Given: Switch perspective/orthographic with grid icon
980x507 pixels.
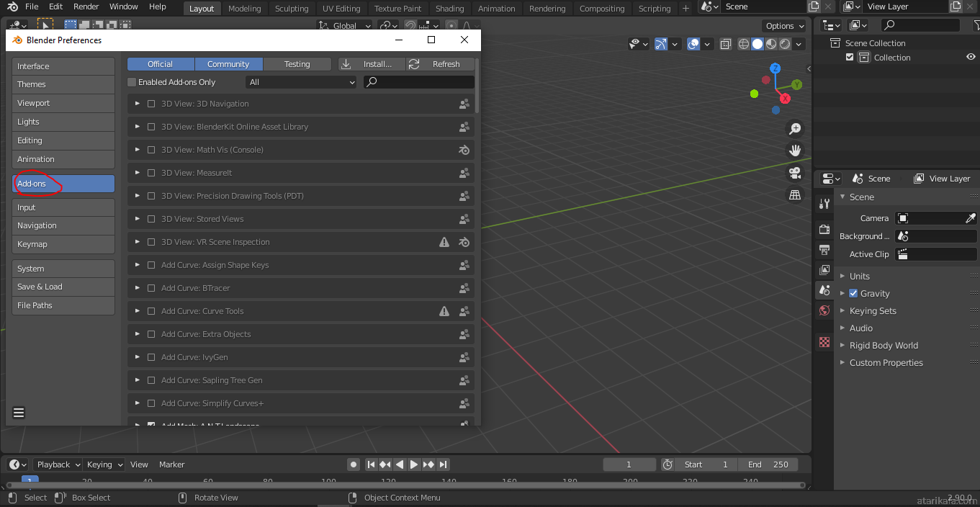Looking at the screenshot, I should [795, 195].
